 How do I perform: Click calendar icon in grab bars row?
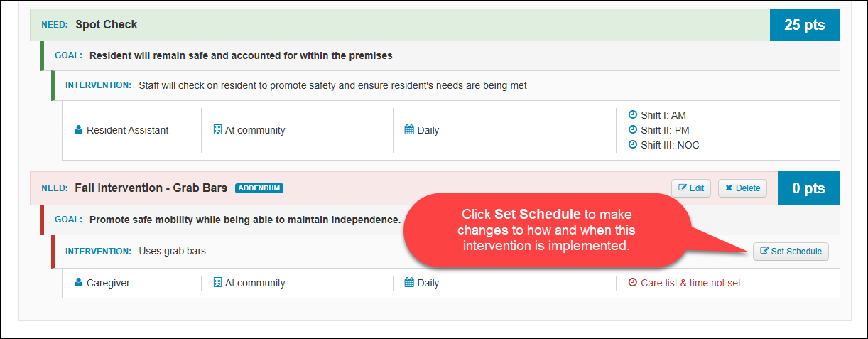pos(409,283)
